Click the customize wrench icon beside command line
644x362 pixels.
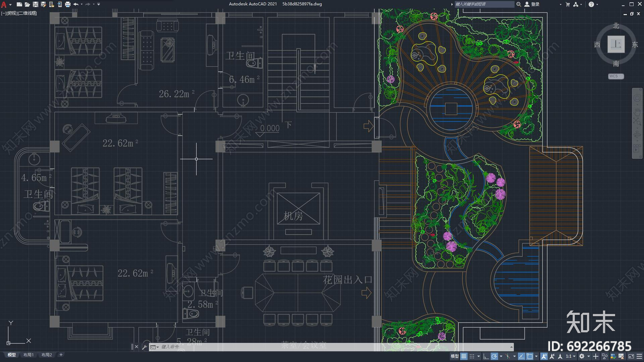(144, 347)
